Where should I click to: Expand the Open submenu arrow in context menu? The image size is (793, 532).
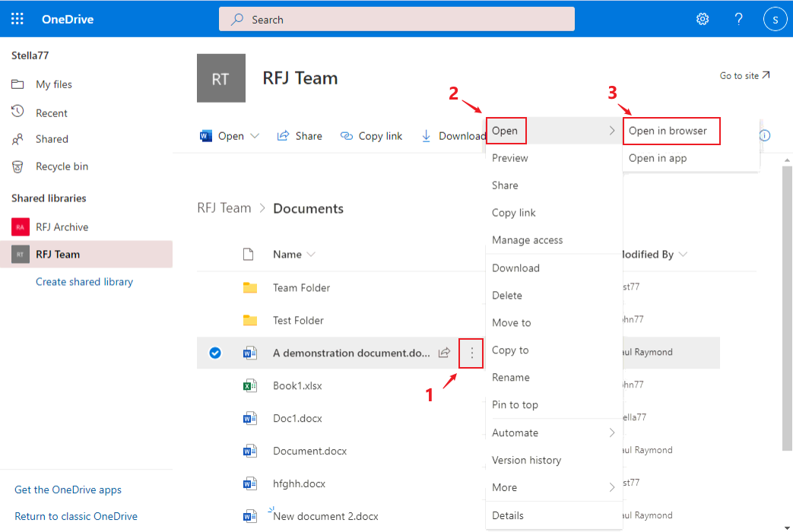612,131
